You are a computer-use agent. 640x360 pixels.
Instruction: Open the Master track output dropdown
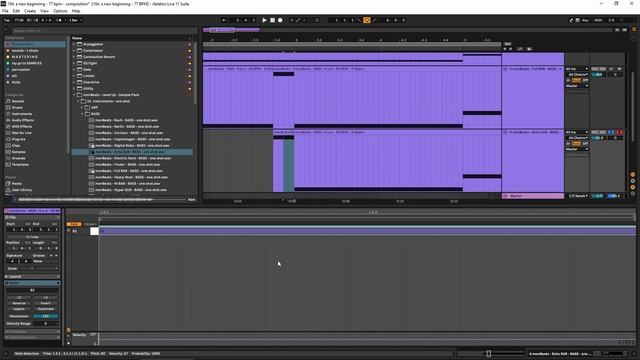tap(578, 196)
